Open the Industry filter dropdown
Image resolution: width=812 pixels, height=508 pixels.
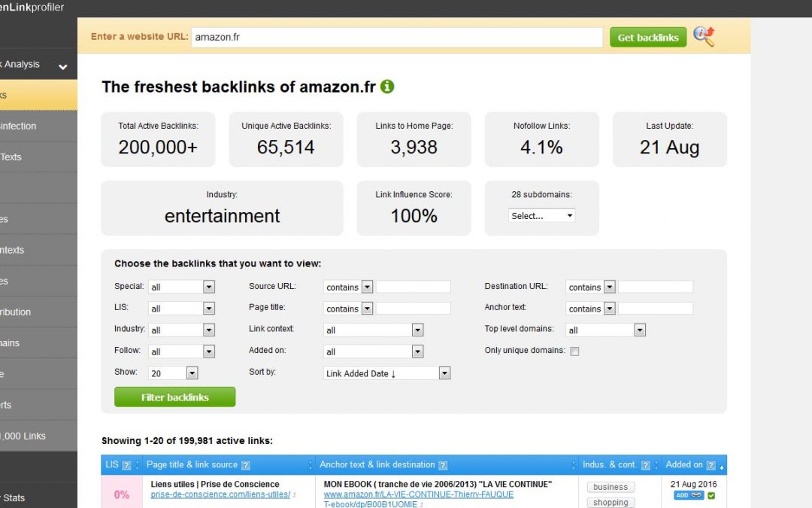[x=181, y=330]
